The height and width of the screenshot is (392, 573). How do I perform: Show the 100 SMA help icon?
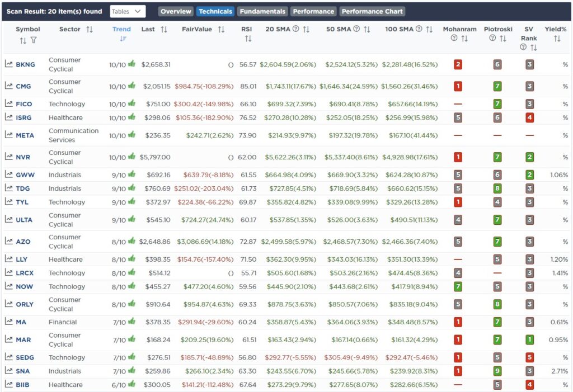pyautogui.click(x=419, y=29)
